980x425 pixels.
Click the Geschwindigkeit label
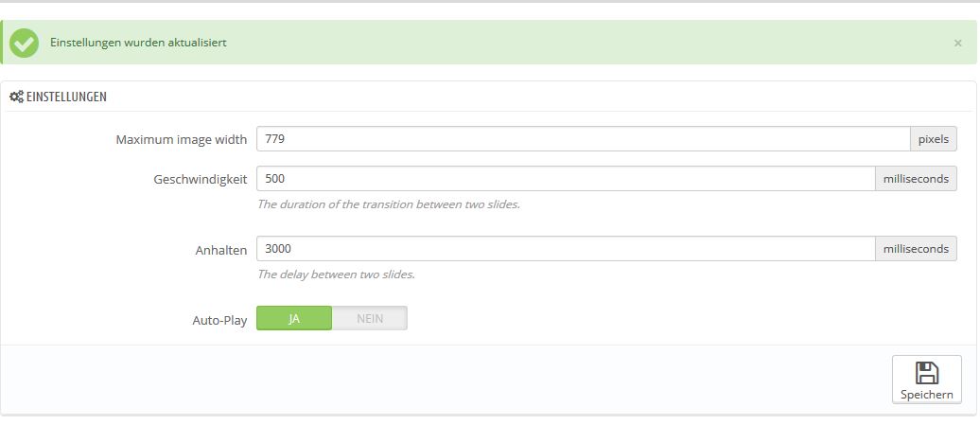click(200, 179)
